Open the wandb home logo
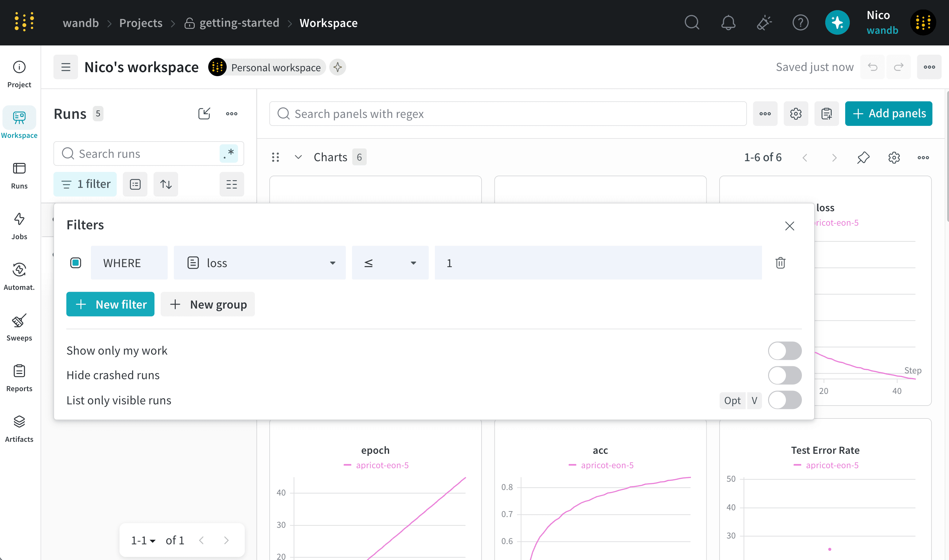This screenshot has height=560, width=949. pyautogui.click(x=24, y=22)
